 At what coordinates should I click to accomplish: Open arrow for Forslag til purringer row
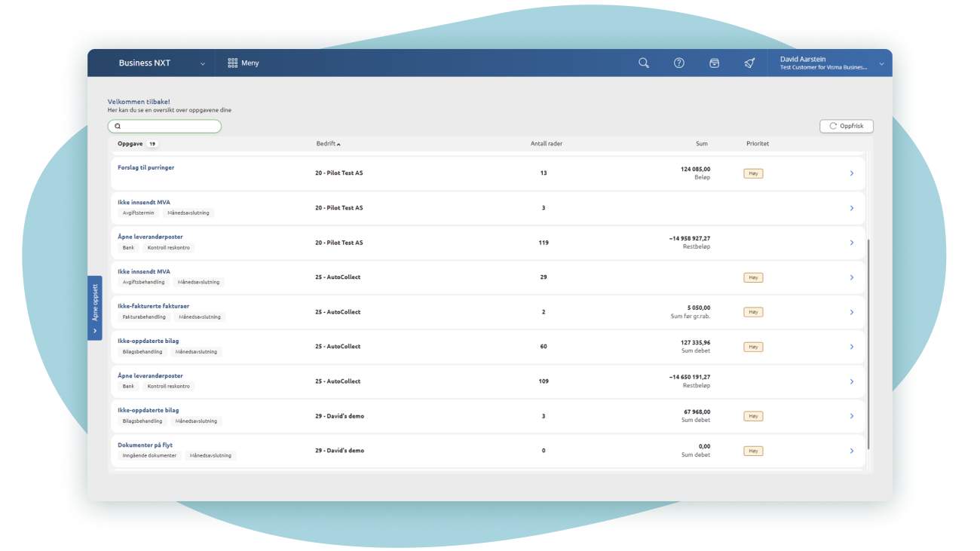pos(852,173)
